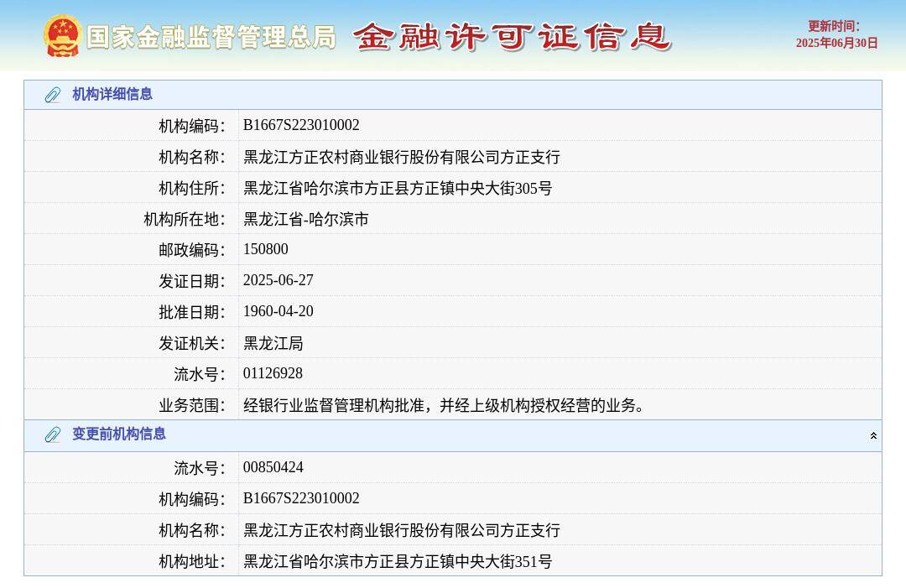Select the 变更前机构信息 section header
This screenshot has height=588, width=906.
pos(453,435)
